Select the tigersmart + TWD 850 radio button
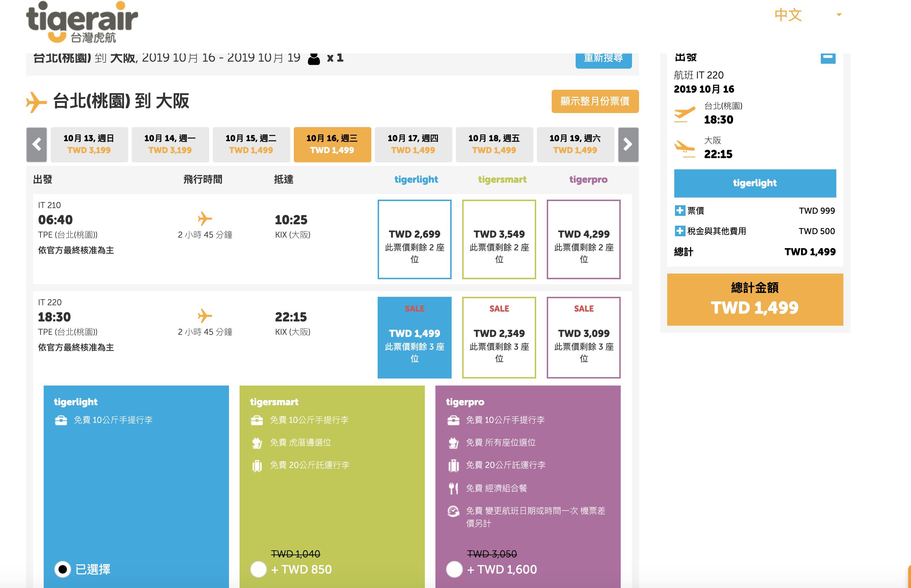This screenshot has height=588, width=911. click(x=259, y=569)
